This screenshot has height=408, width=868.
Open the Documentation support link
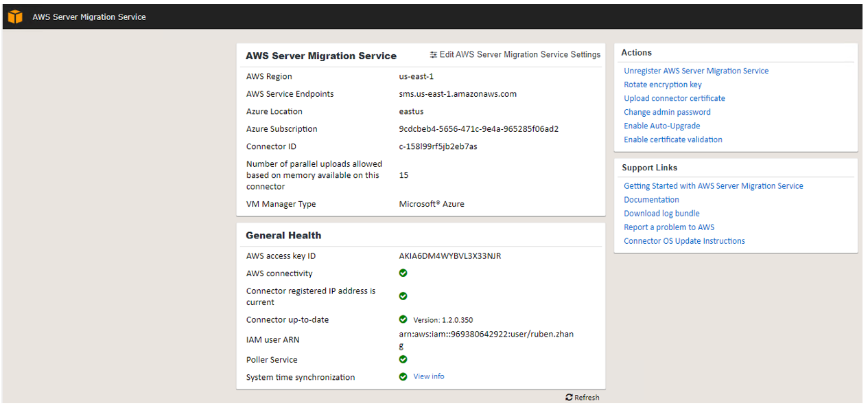(x=651, y=200)
